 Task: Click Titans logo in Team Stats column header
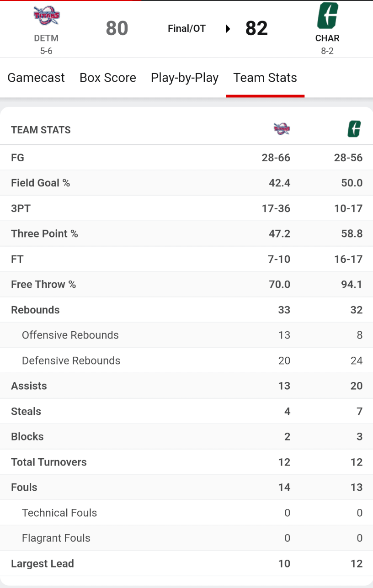pos(282,129)
